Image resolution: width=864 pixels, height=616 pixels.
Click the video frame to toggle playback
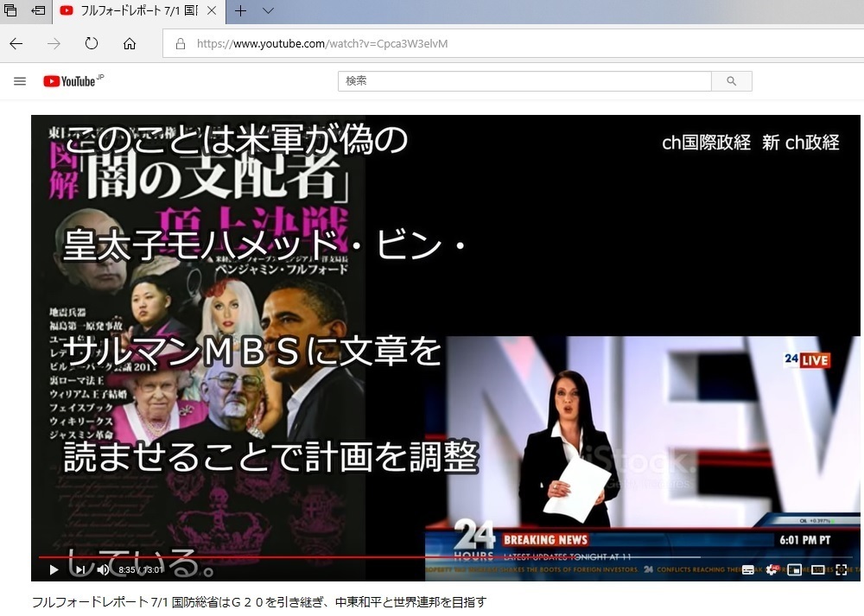tap(445, 347)
